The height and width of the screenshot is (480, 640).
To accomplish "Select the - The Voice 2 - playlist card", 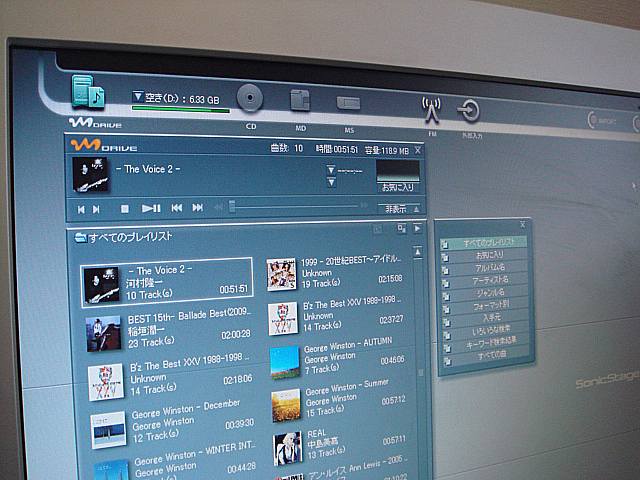I will pyautogui.click(x=167, y=282).
